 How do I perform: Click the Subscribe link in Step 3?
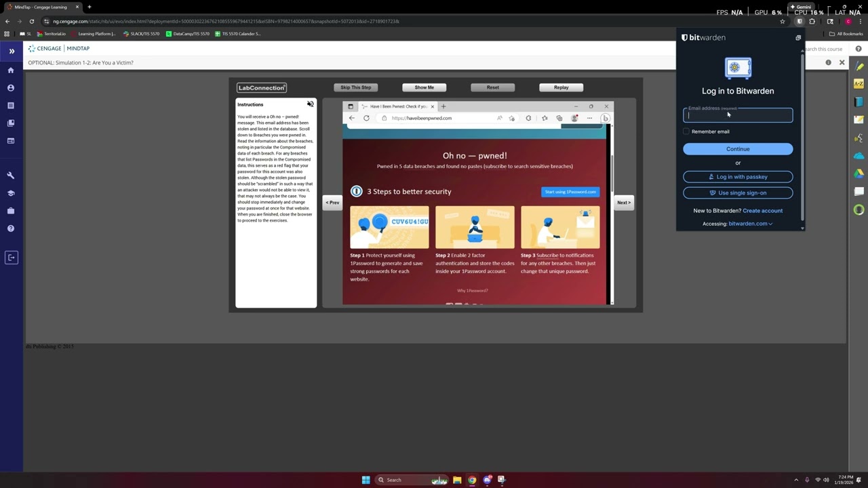coord(547,256)
